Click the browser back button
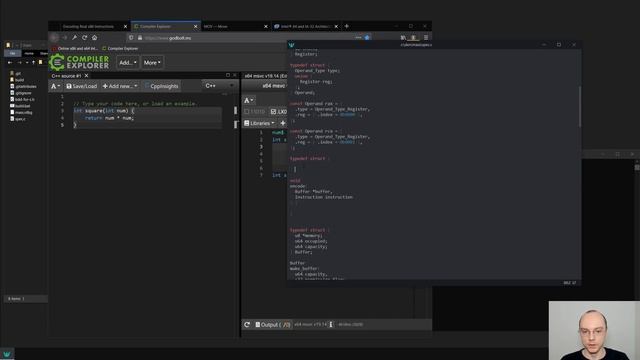This screenshot has width=640, height=360. click(x=54, y=38)
